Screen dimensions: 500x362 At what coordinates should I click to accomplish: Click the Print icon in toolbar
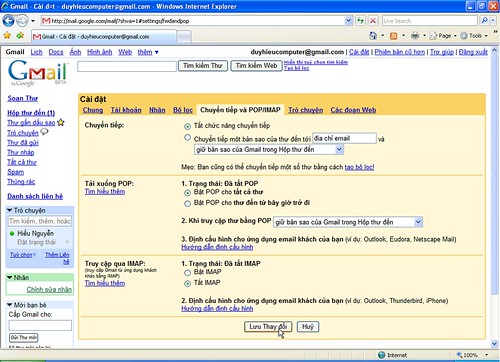[415, 35]
